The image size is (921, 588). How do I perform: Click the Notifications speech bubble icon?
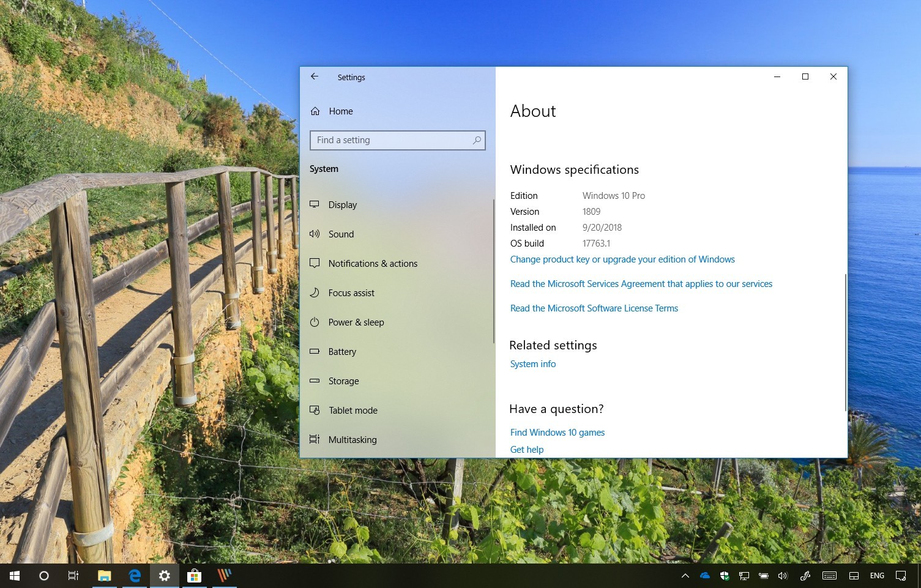click(315, 263)
